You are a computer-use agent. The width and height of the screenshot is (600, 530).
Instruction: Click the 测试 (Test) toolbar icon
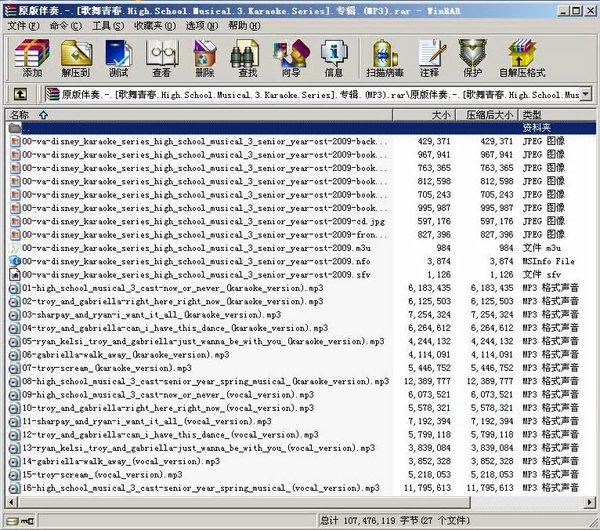point(119,58)
